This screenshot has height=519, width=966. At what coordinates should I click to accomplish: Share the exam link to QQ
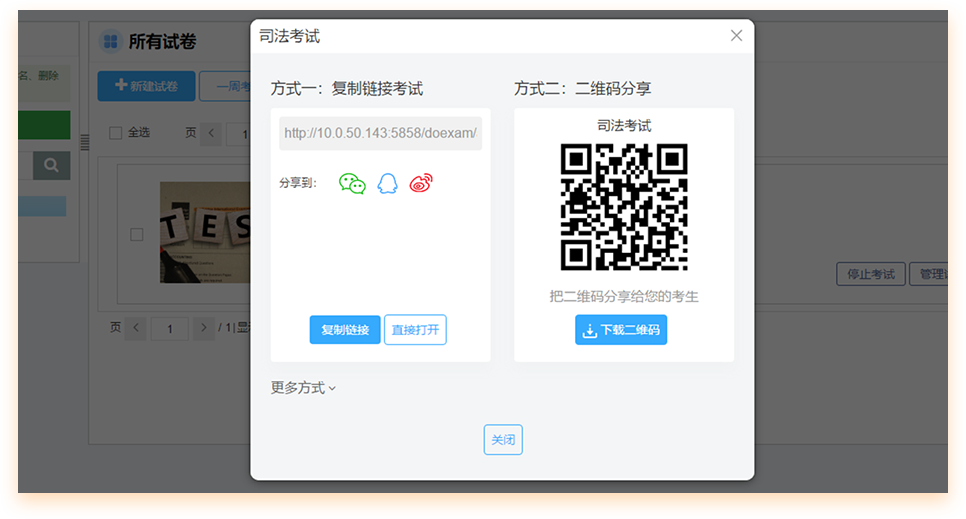pos(388,183)
